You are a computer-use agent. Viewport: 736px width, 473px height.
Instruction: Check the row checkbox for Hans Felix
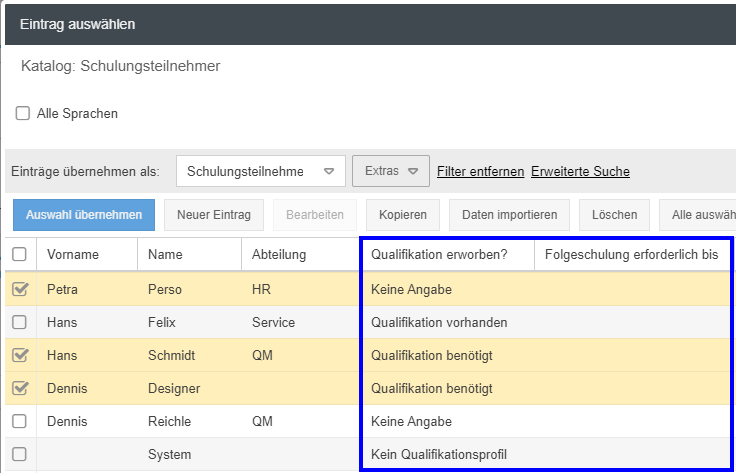(20, 323)
